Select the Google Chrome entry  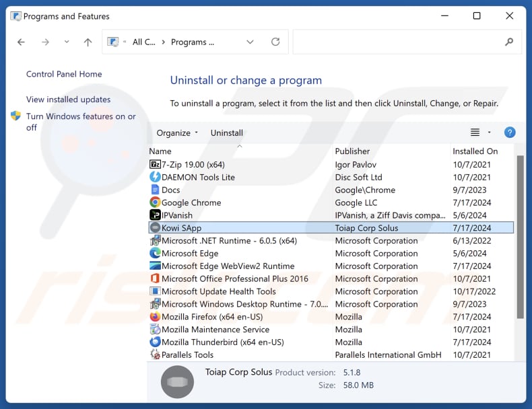click(331, 202)
